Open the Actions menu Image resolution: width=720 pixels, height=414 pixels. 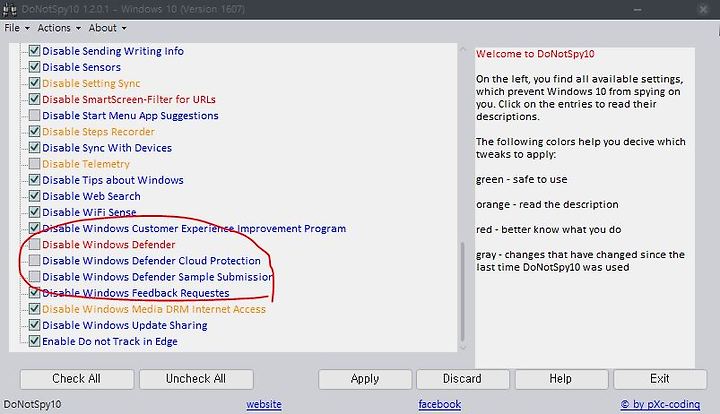[59, 28]
